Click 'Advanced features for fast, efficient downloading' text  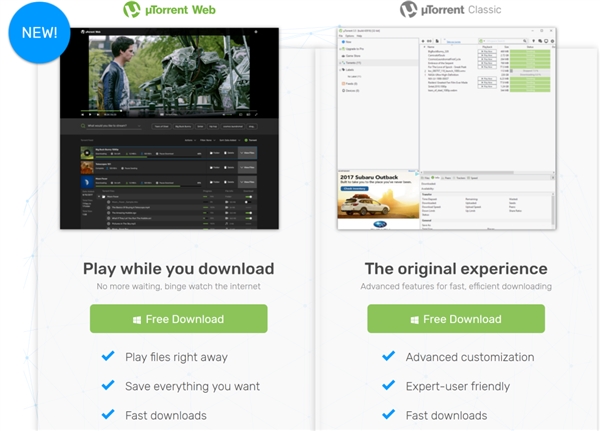(x=456, y=286)
